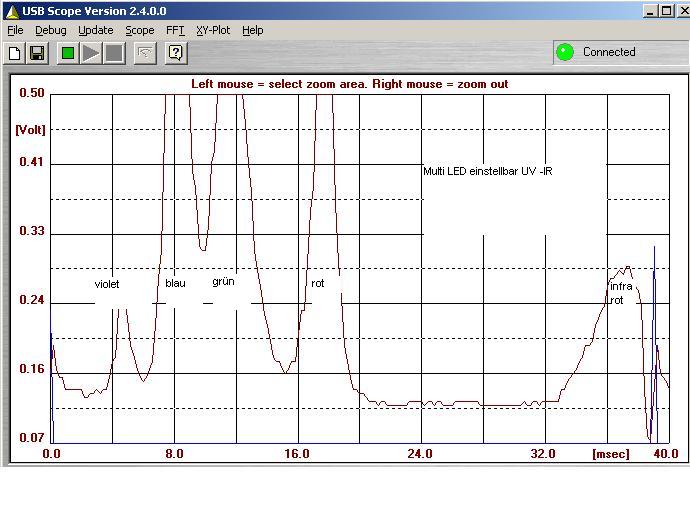Image resolution: width=690 pixels, height=512 pixels.
Task: Select the XY-Plot menu
Action: coord(213,30)
